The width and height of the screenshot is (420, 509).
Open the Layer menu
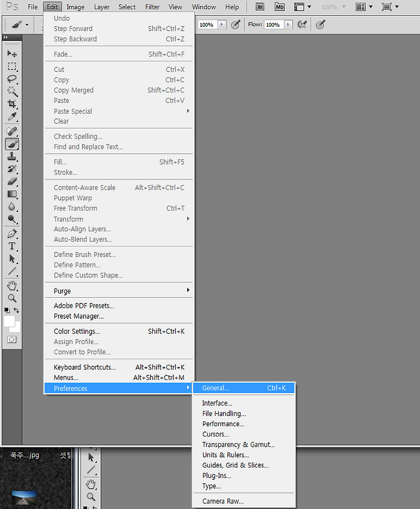pyautogui.click(x=101, y=7)
